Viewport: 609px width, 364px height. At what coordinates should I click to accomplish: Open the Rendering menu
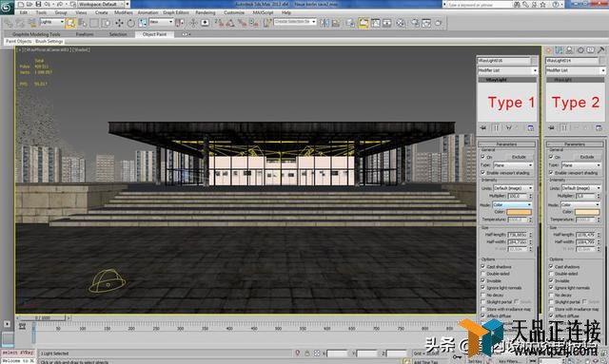tap(206, 12)
